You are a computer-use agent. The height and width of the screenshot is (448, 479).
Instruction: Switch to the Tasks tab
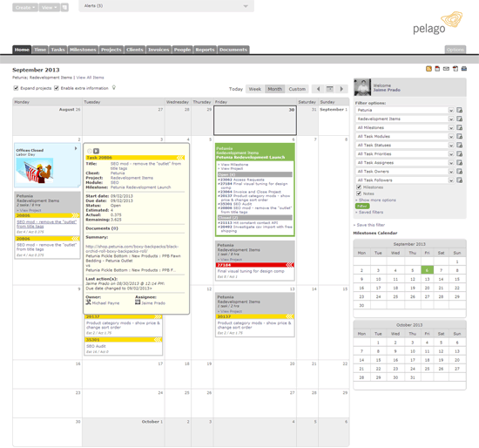pos(57,50)
